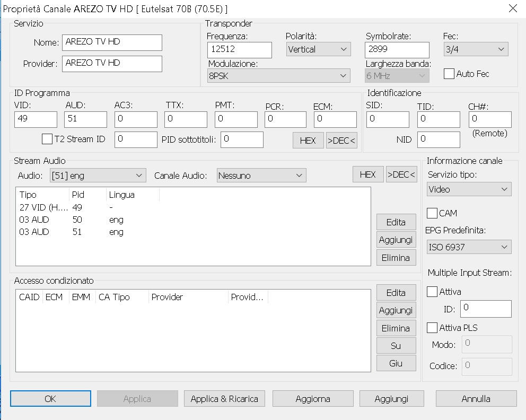Close the channel properties dialog

click(513, 8)
